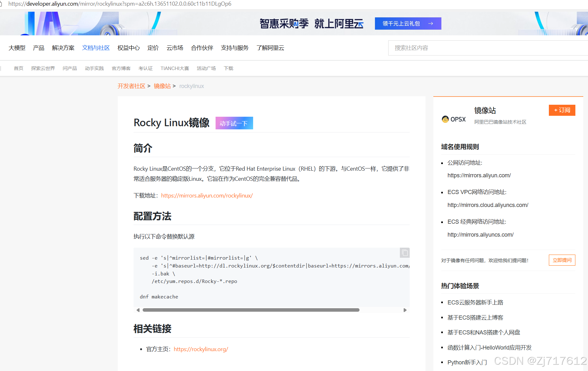Click left arrow of code scrollbar

point(138,310)
